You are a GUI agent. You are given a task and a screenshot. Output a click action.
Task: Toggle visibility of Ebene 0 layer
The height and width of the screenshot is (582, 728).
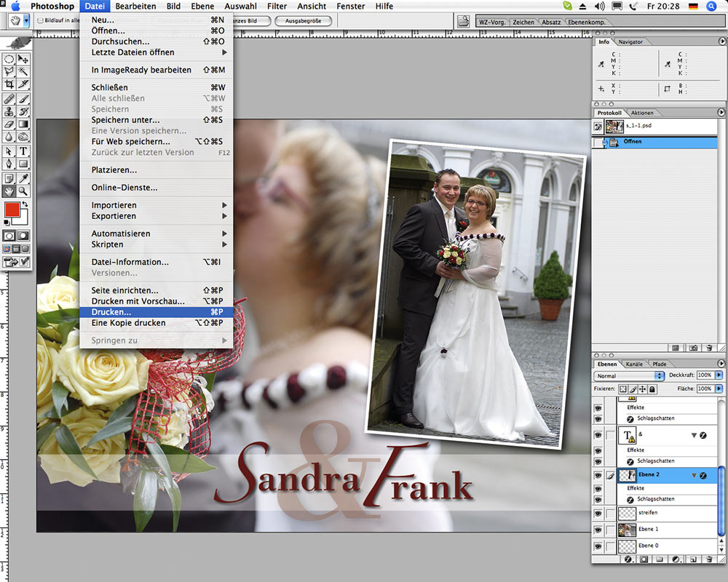pos(598,545)
